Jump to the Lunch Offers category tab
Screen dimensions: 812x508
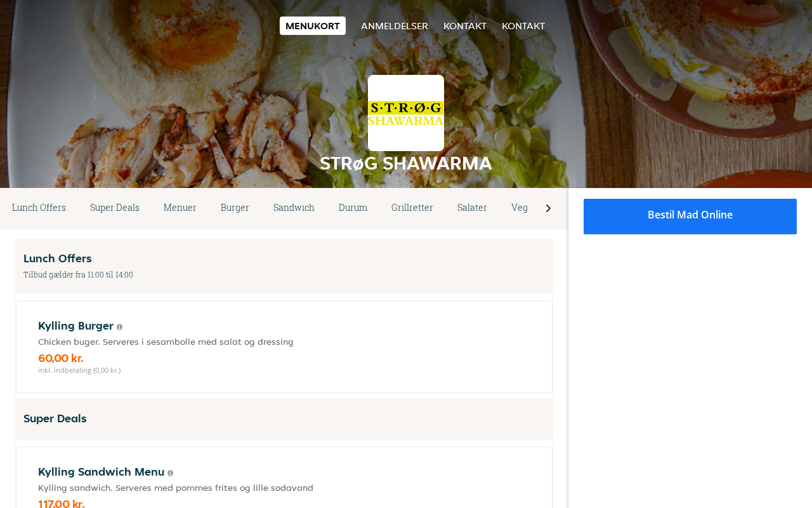point(39,208)
